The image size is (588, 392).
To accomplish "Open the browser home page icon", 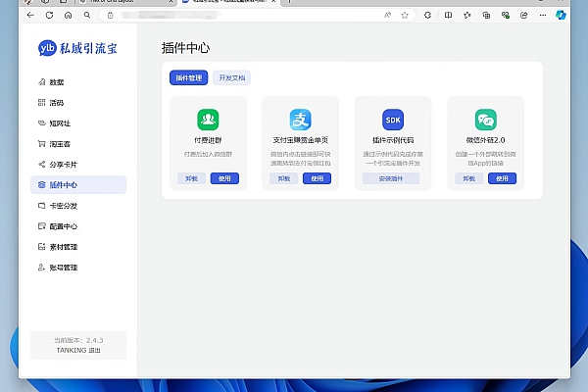I will point(68,15).
